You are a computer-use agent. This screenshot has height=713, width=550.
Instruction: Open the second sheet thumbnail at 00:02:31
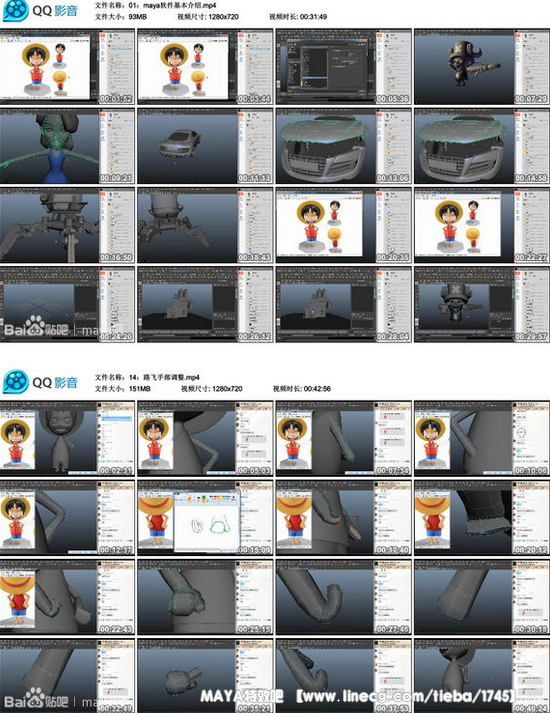[x=67, y=438]
